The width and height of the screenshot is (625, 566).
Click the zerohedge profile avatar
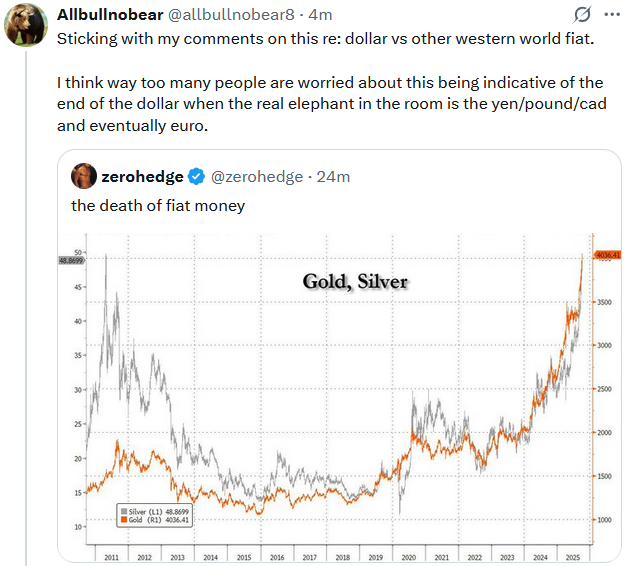tap(83, 177)
